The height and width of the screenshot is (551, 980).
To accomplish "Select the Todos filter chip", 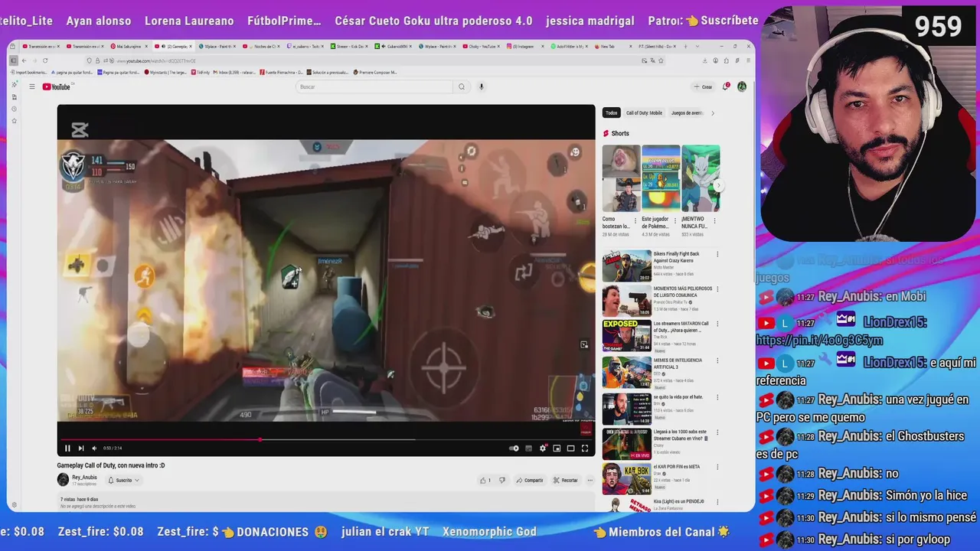I will [611, 113].
